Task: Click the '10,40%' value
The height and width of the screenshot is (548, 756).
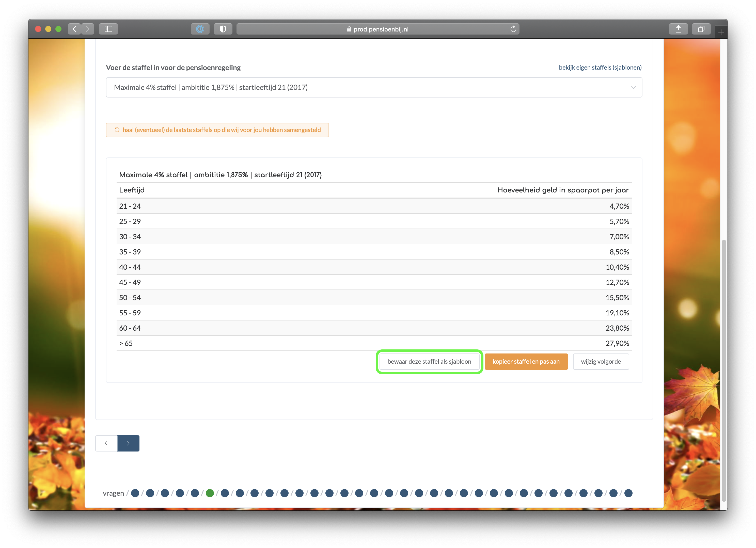Action: [x=617, y=267]
